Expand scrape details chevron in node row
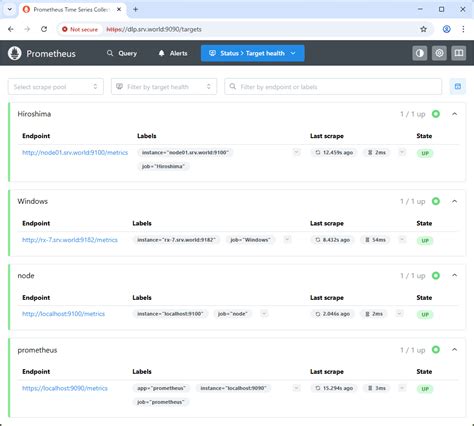This screenshot has height=426, width=474. tap(399, 314)
